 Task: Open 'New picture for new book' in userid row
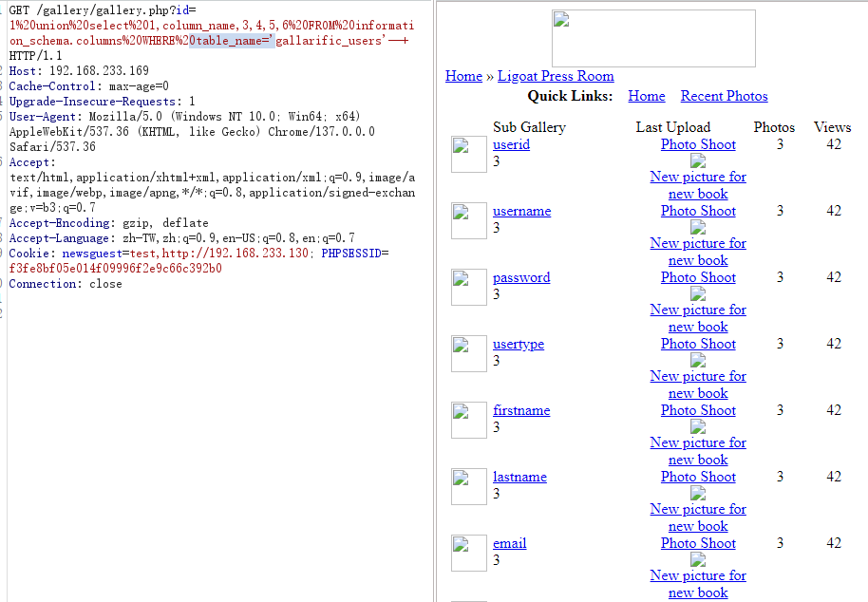point(697,185)
